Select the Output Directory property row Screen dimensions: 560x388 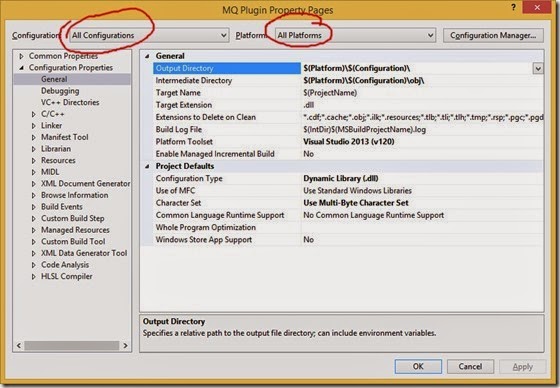(227, 68)
